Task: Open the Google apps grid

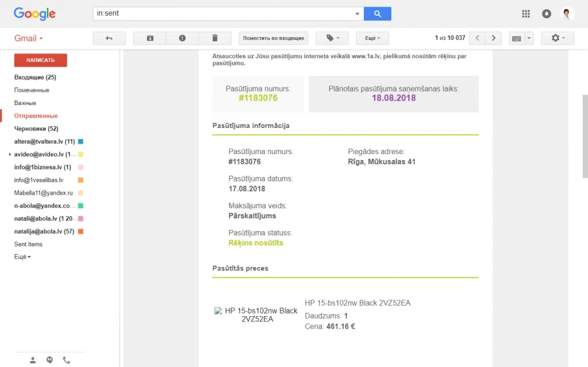Action: 526,14
